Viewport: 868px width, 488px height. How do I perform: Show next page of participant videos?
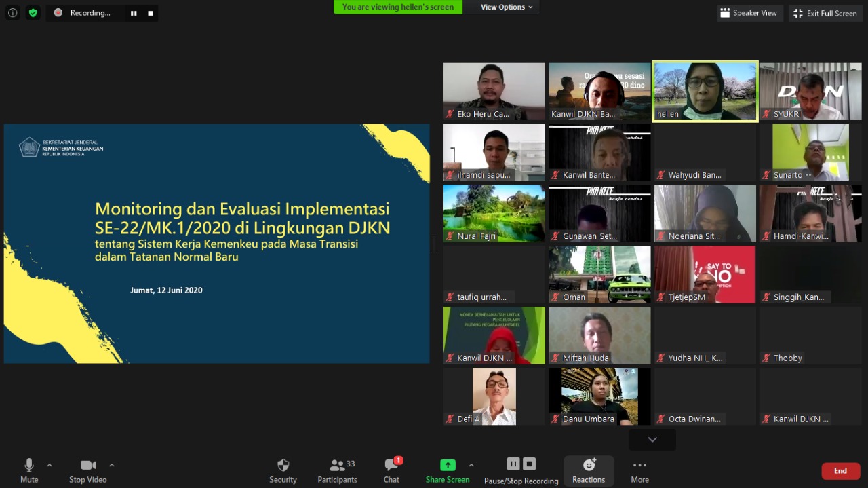point(652,440)
